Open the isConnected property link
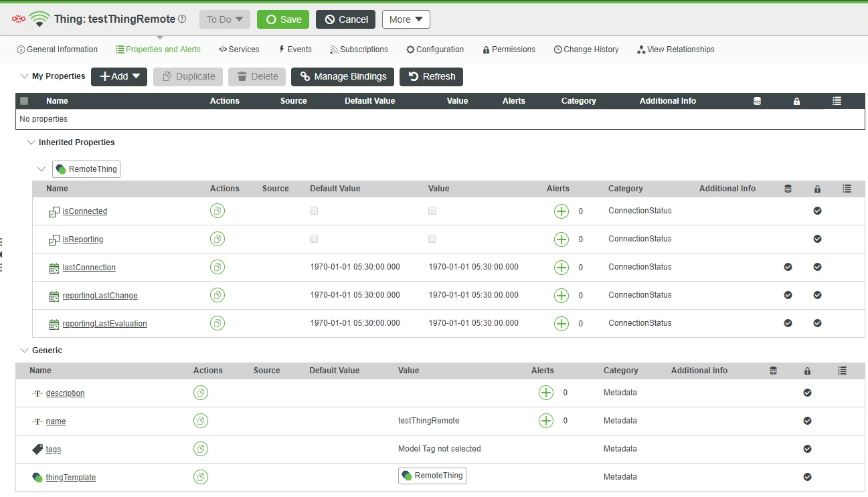Screen dimensions: 868x497 pyautogui.click(x=85, y=211)
